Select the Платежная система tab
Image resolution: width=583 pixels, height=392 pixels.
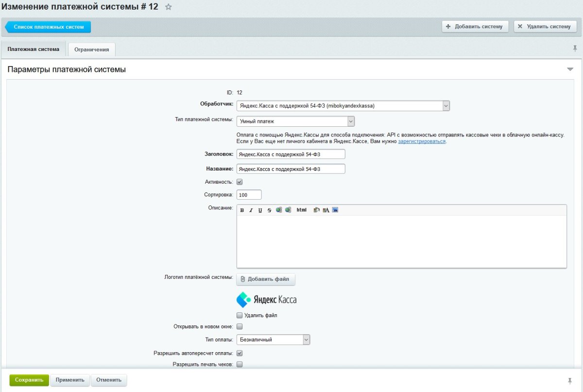click(34, 49)
